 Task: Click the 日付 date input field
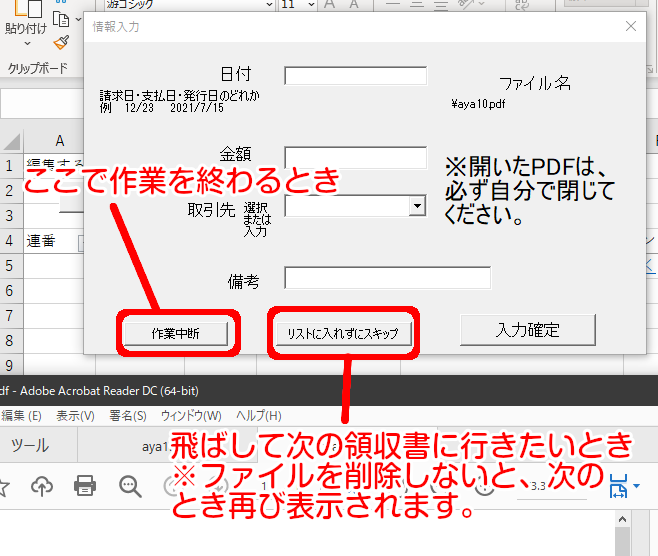355,76
